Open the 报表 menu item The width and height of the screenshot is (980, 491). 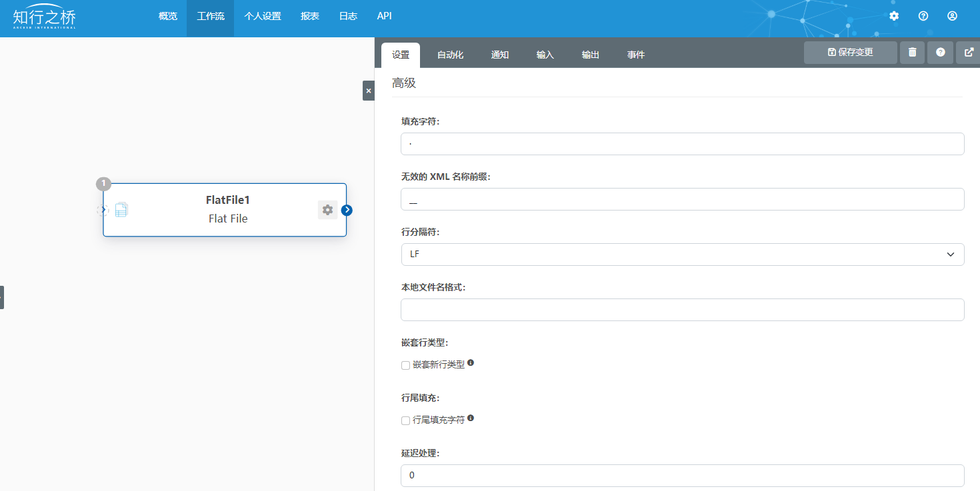pyautogui.click(x=310, y=16)
